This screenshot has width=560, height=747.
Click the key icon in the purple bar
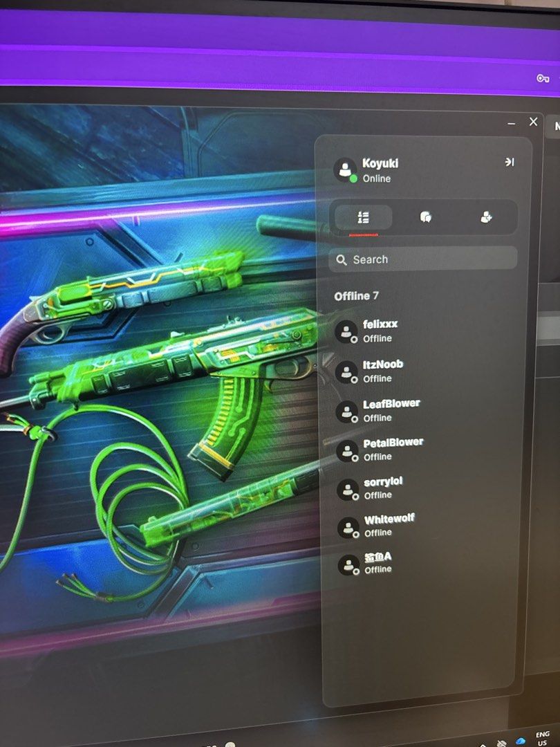coord(543,78)
